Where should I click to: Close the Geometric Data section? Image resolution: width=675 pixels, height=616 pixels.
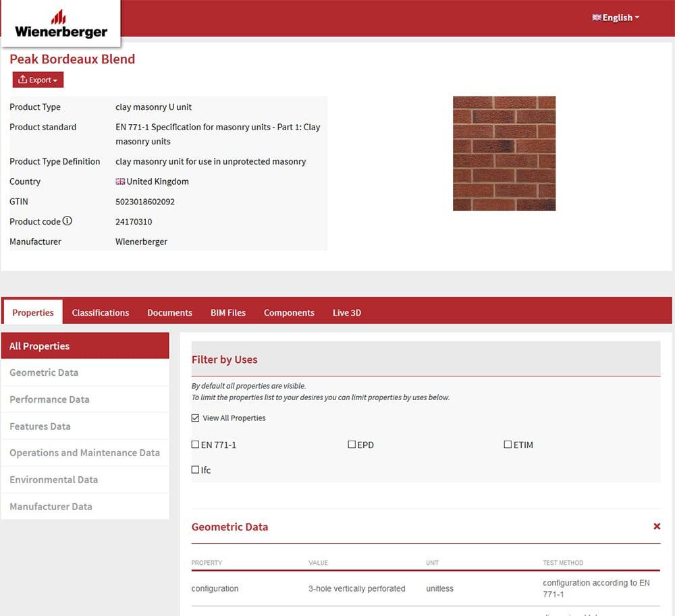[x=657, y=526]
